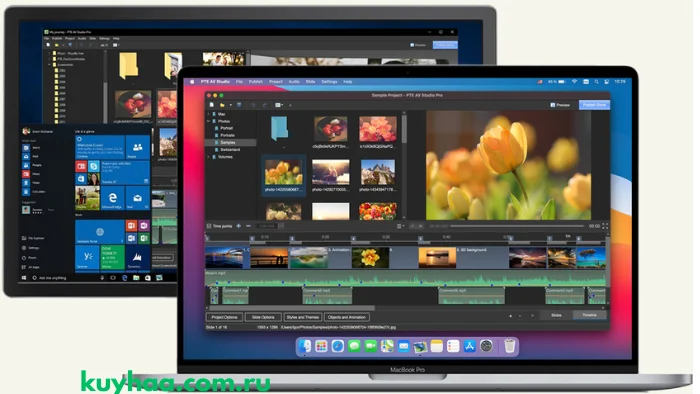This screenshot has width=700, height=394.
Task: Switch to Slides view tab
Action: coord(556,315)
